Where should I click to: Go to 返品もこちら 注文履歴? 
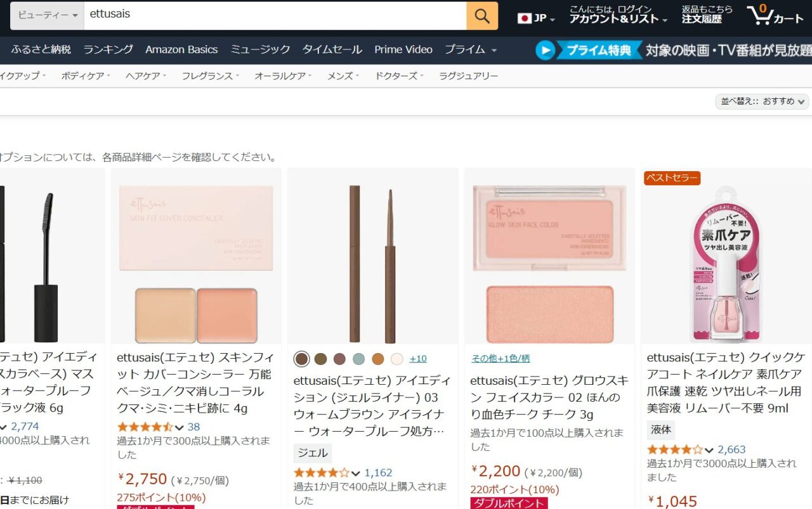click(x=707, y=15)
